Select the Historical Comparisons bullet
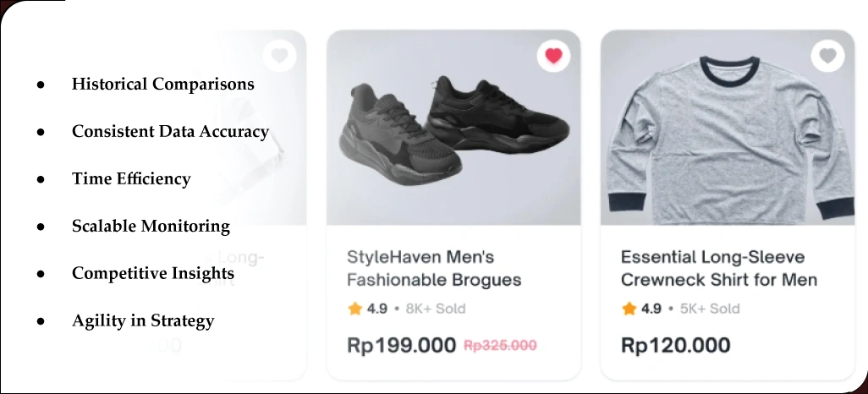This screenshot has width=868, height=394. pyautogui.click(x=162, y=84)
